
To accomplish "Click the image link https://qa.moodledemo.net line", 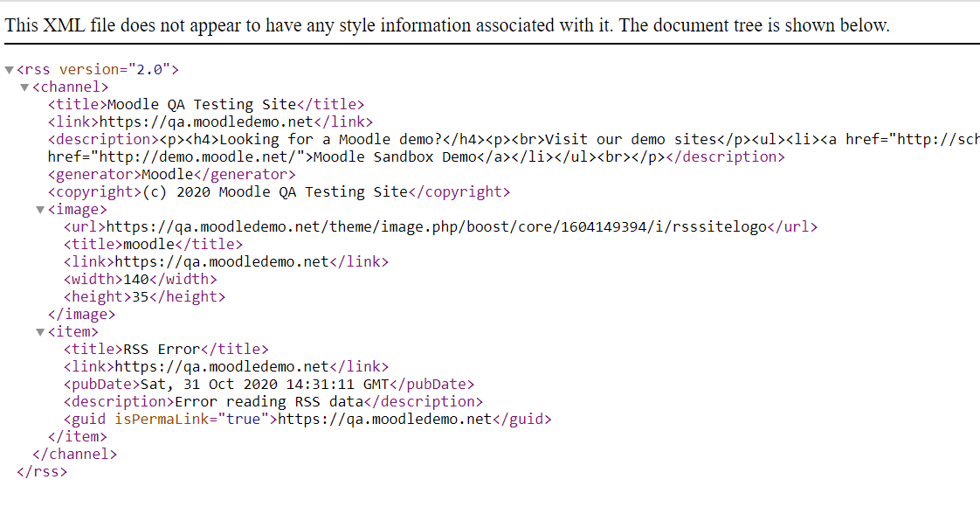I will (226, 262).
